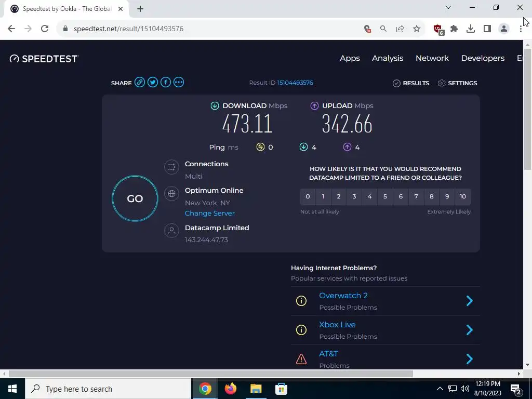Image resolution: width=532 pixels, height=399 pixels.
Task: Rate recommendation as 5
Action: [x=385, y=196]
